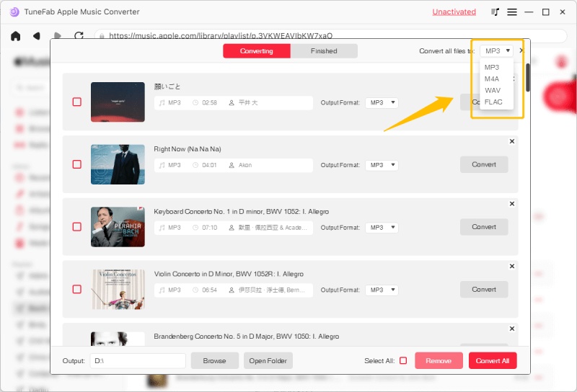Click the home icon in navigation bar
577x392 pixels.
pyautogui.click(x=15, y=35)
